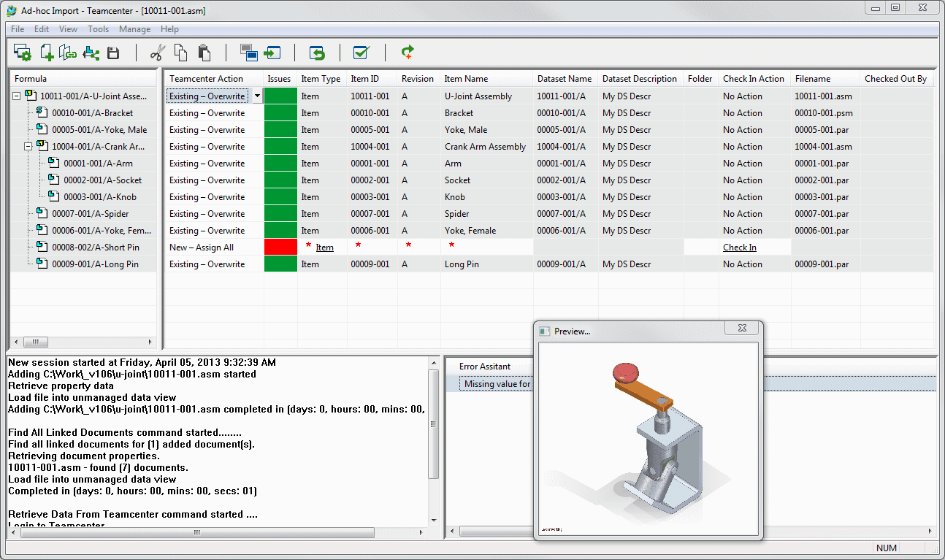Click the red Issues cell for Short Pin
This screenshot has width=945, height=560.
280,248
